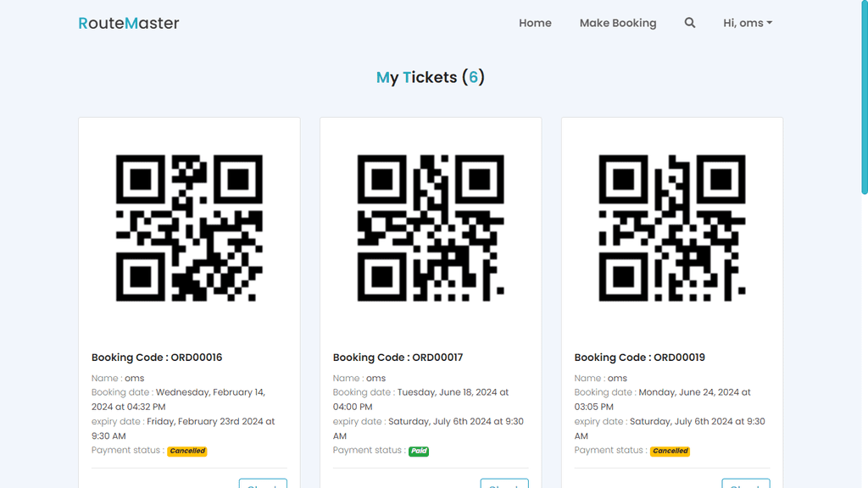
Task: Click QR code for booking ORD00016
Action: click(x=189, y=228)
